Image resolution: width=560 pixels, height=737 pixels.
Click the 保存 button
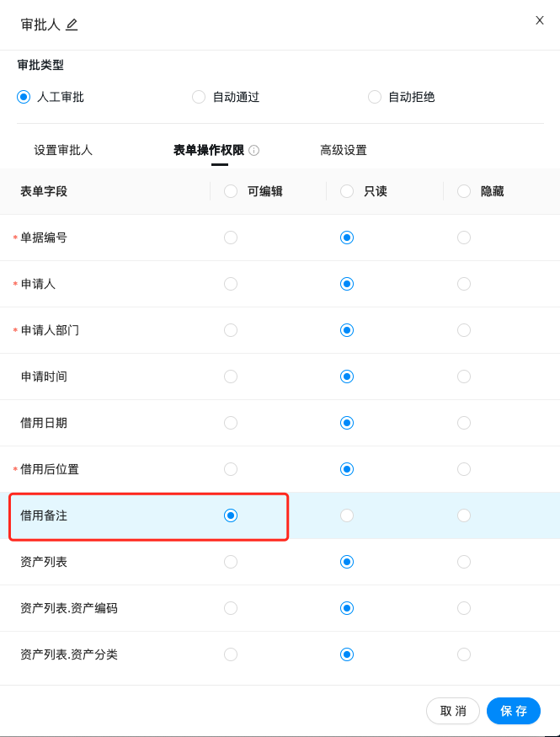point(514,711)
